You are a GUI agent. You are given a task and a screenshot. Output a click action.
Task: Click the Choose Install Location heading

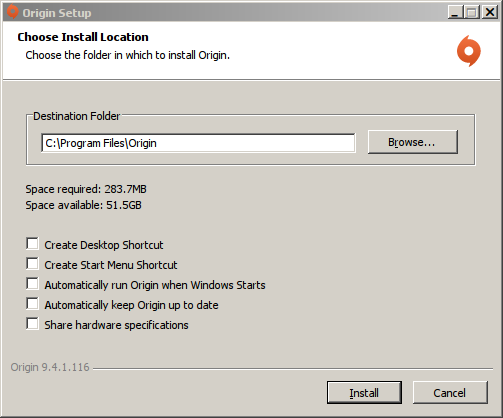tap(83, 37)
